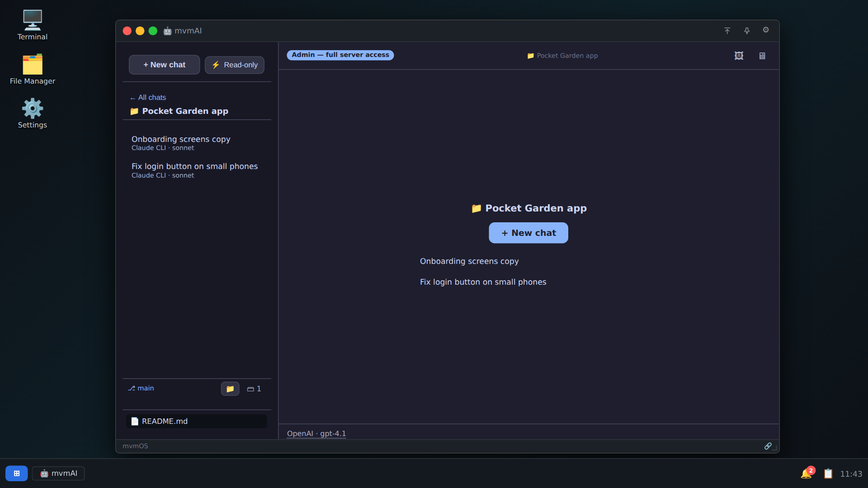Click the clipboard icon in the system tray
868x488 pixels.
point(828,474)
